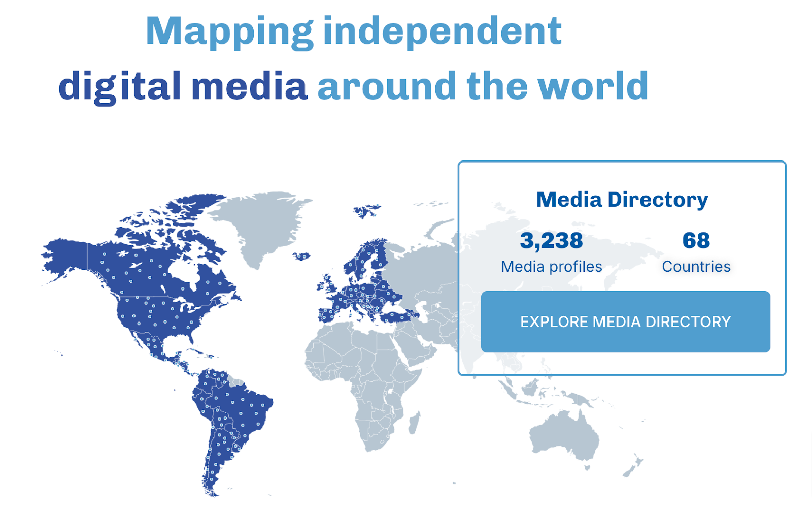The width and height of the screenshot is (812, 515).
Task: Click the 3,238 media profiles count
Action: (552, 240)
